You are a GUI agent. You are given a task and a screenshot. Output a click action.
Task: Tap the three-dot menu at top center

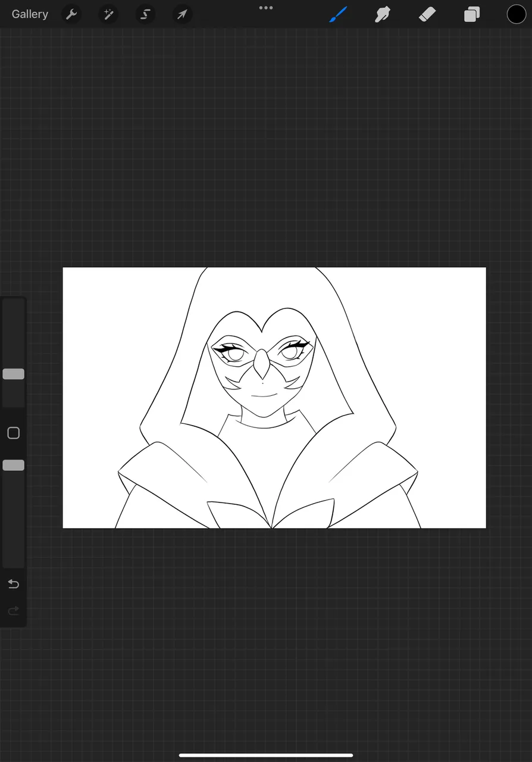click(x=266, y=8)
